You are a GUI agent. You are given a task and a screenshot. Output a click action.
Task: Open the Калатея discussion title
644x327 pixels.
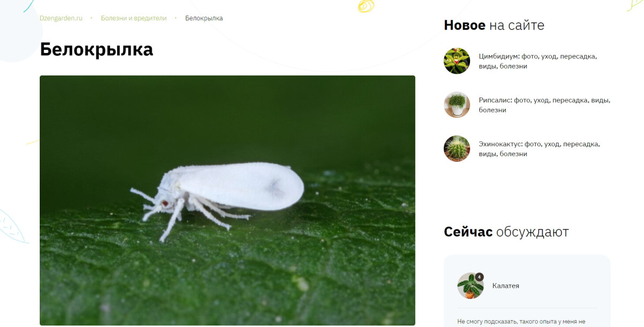pos(506,286)
